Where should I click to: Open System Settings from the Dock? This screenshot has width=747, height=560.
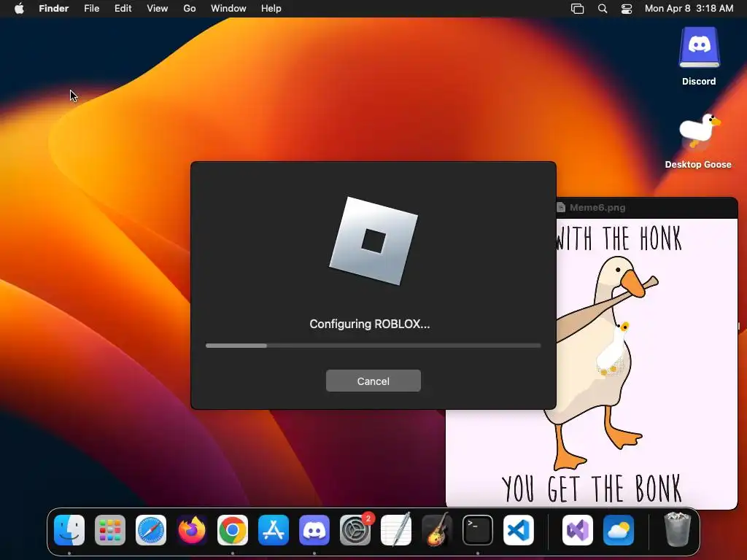tap(355, 530)
